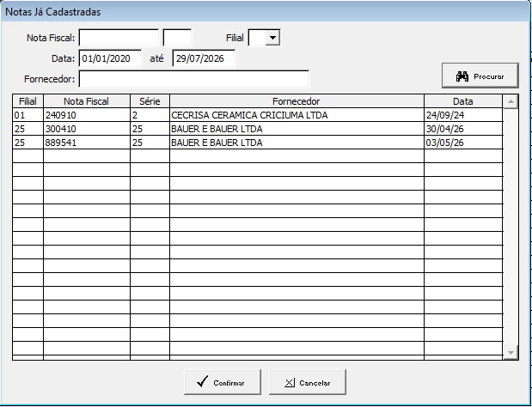This screenshot has height=407, width=532.
Task: Click the scrollbar up arrow of the table
Action: 511,101
